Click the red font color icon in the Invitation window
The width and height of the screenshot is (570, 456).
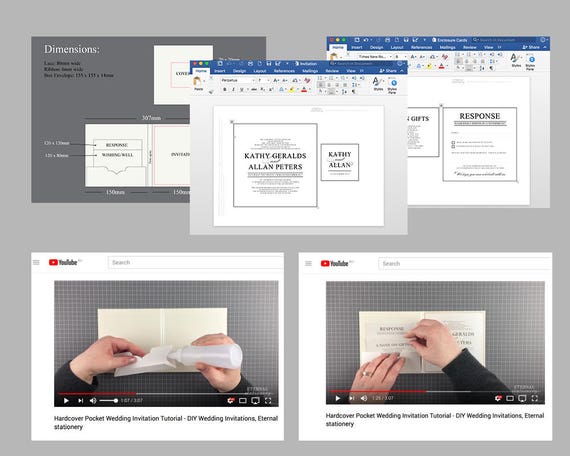click(x=304, y=89)
